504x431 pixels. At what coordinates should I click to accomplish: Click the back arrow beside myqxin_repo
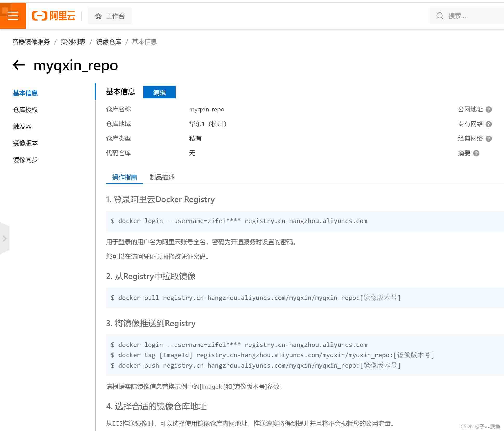coord(19,65)
